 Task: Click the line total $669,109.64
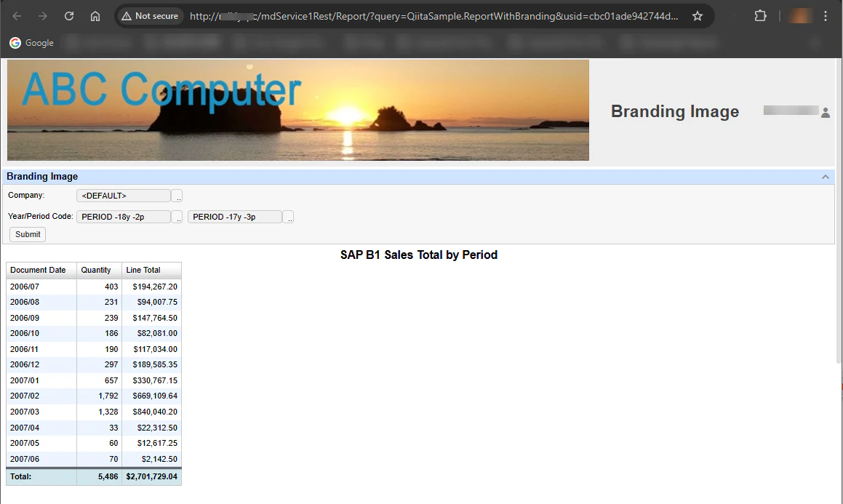tap(155, 396)
